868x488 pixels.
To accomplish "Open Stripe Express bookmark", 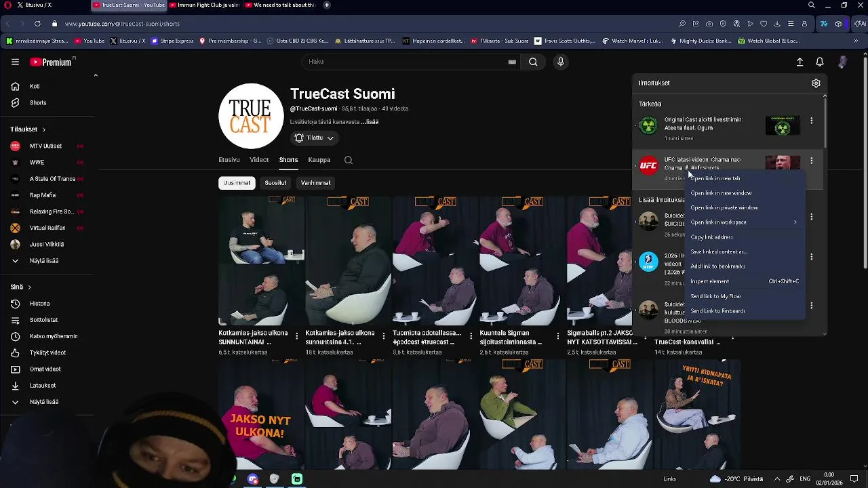I will (172, 41).
